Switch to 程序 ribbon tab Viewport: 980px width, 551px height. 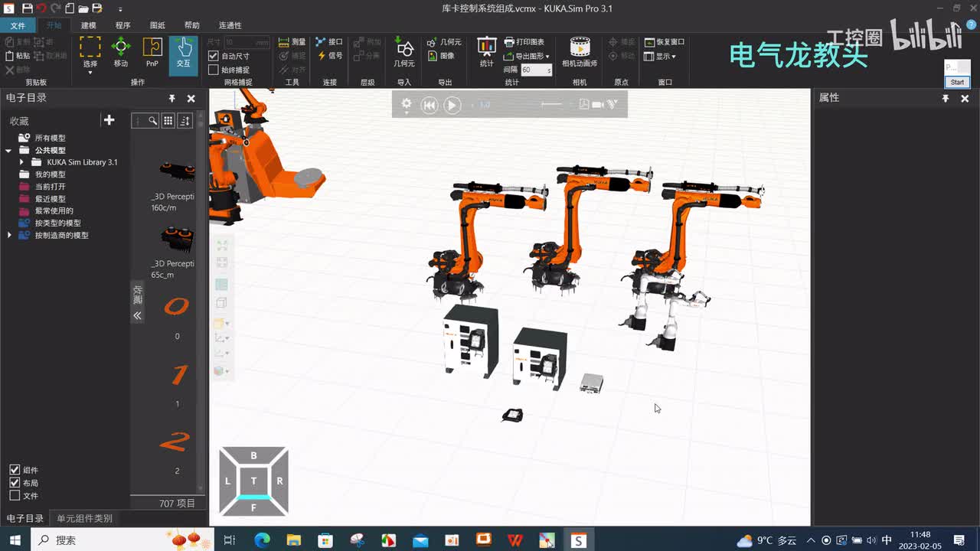122,25
